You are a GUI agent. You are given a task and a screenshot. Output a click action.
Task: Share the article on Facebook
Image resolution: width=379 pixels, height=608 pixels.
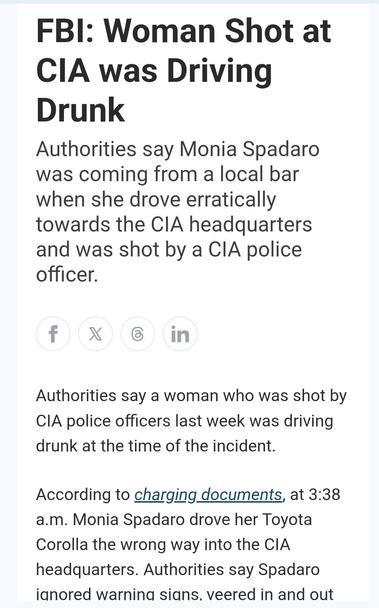click(x=53, y=333)
